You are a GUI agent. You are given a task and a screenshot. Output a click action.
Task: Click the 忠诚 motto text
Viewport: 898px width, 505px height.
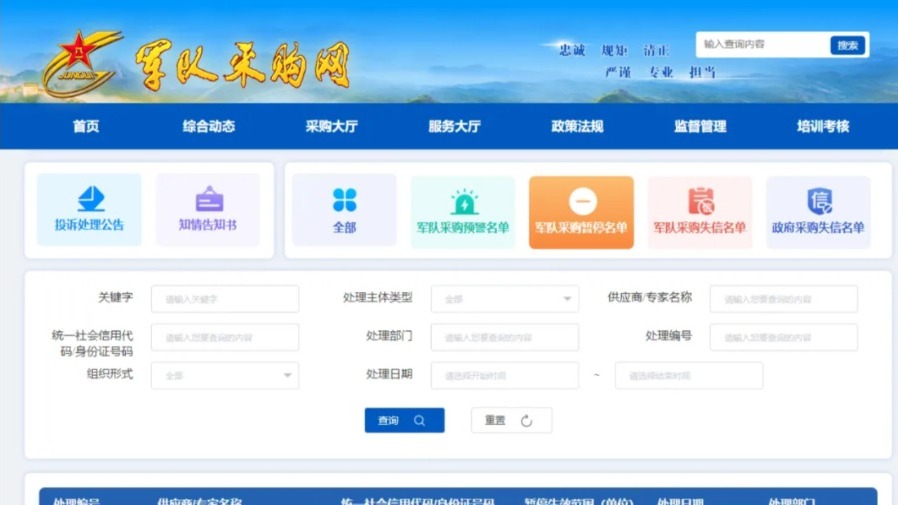(x=572, y=50)
